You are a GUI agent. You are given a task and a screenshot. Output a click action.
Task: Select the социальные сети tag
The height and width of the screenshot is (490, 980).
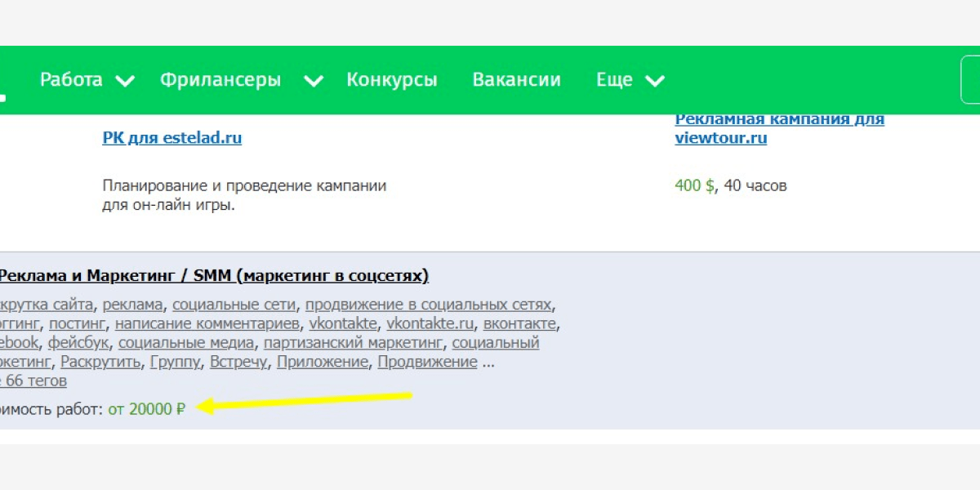click(234, 305)
